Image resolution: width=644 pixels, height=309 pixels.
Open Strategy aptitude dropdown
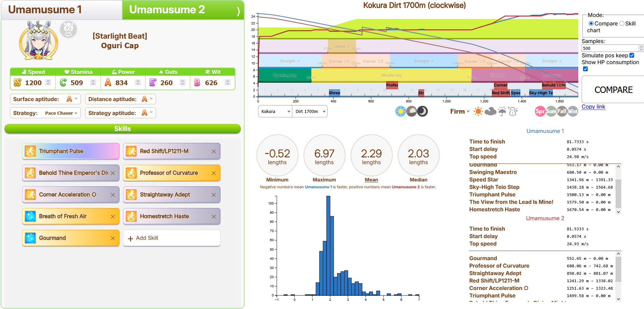121,113
